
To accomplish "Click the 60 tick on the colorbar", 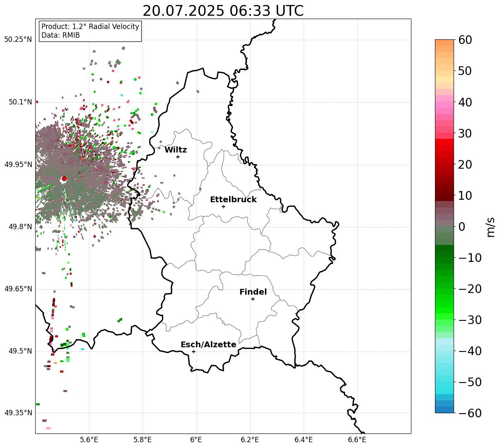I will click(465, 40).
